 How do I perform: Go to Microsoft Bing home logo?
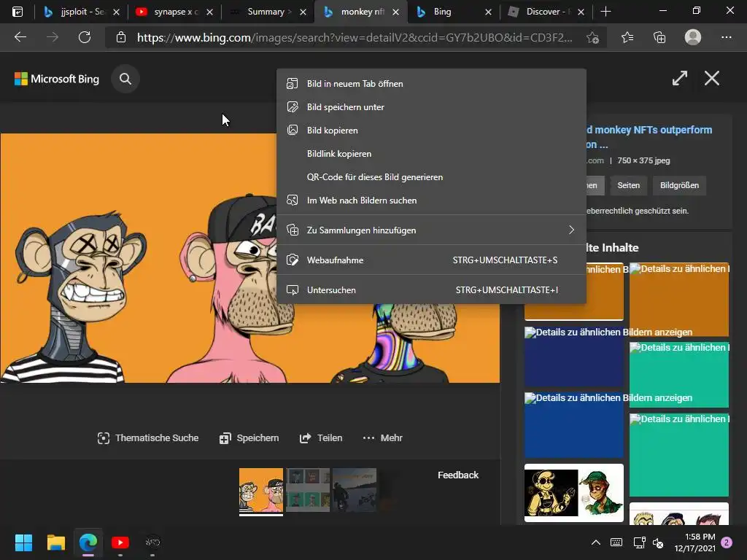click(57, 79)
